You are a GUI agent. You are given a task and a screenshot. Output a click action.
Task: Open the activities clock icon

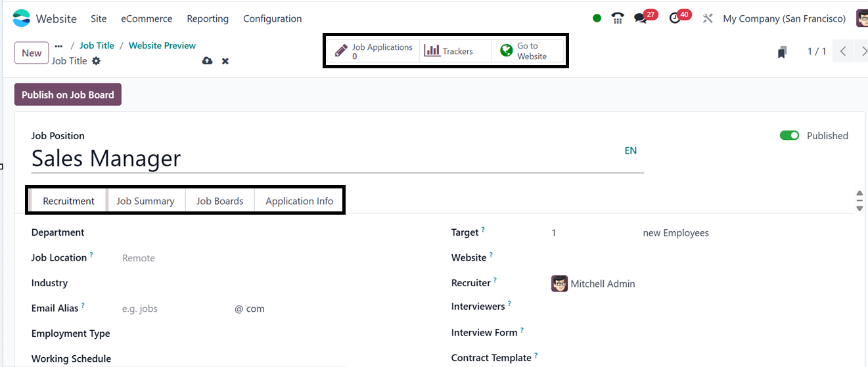click(x=675, y=18)
